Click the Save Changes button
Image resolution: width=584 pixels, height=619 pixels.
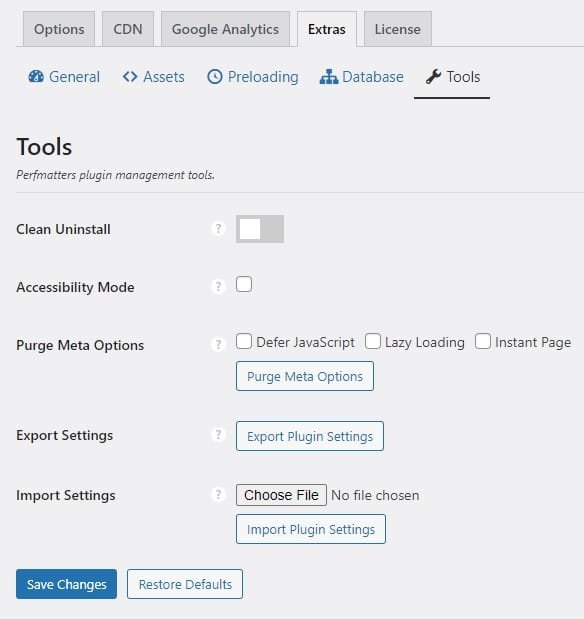[x=66, y=584]
